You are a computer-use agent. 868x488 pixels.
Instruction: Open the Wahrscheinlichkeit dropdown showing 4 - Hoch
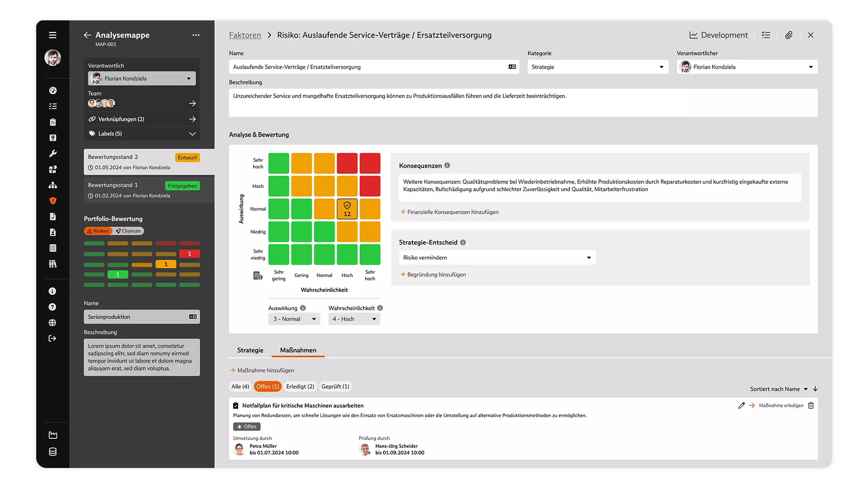coord(354,319)
